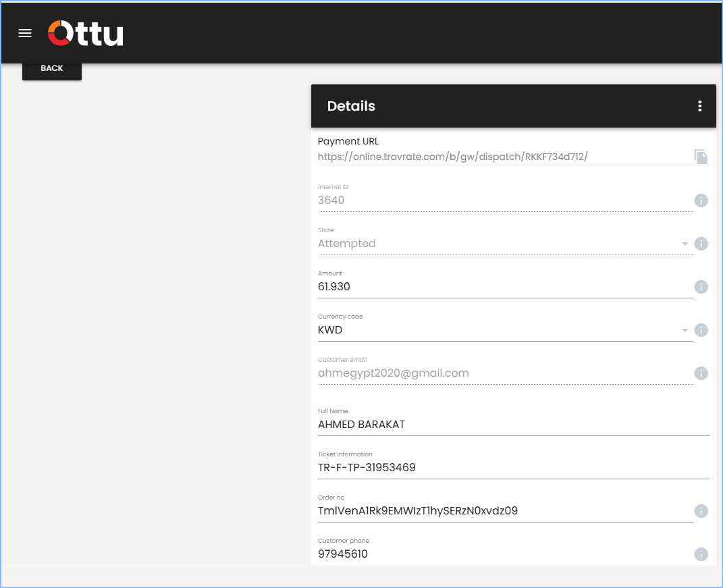This screenshot has height=588, width=723.
Task: Click the Payment URL label
Action: (x=348, y=141)
